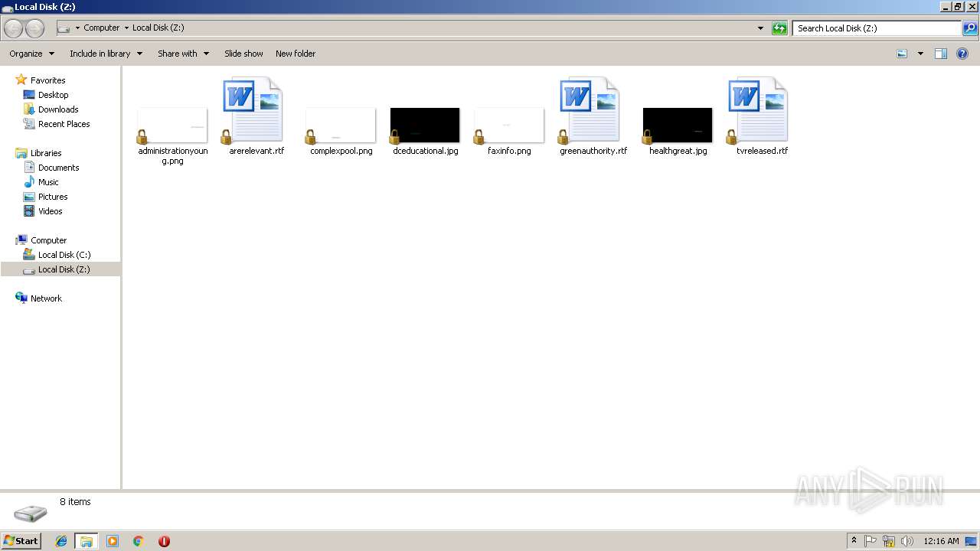Screen dimensions: 980x551
Task: Select the complexpool.png thumbnail
Action: (x=341, y=126)
